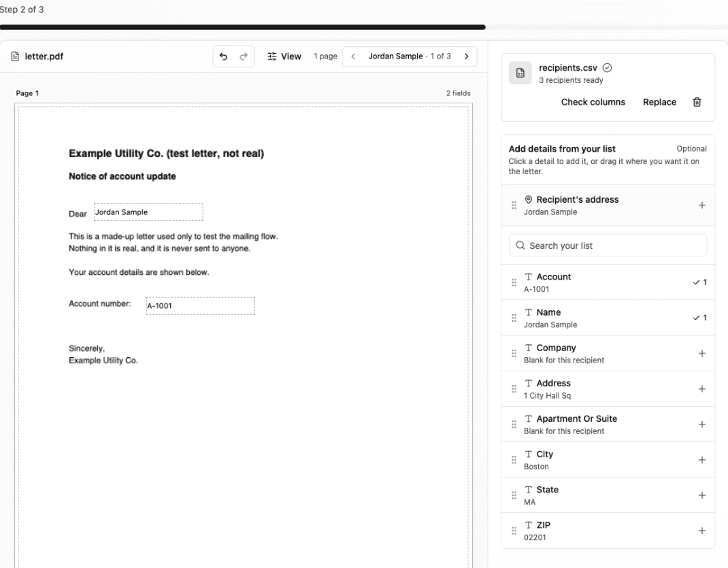Add the Company detail to letter

point(702,354)
